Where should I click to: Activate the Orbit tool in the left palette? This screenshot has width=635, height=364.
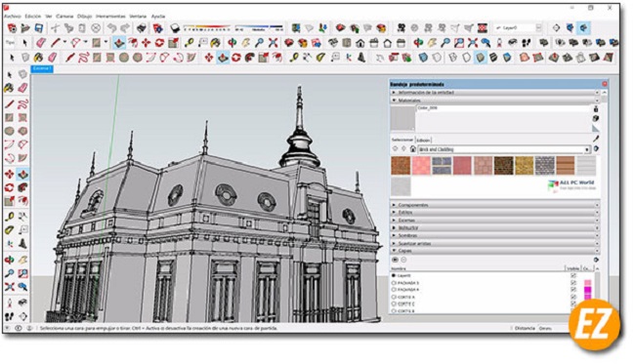[10, 260]
